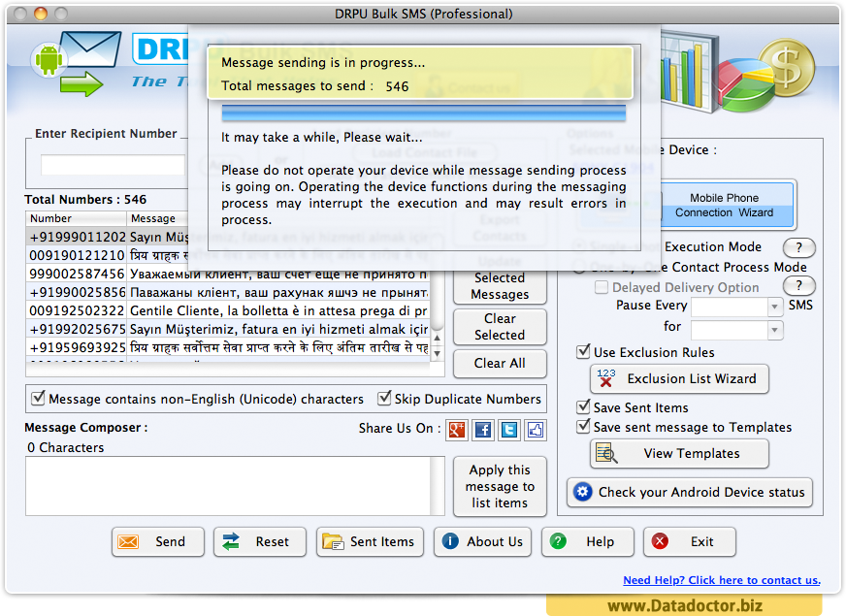Click the Reset button
Screen dimensions: 846x616
pyautogui.click(x=259, y=541)
